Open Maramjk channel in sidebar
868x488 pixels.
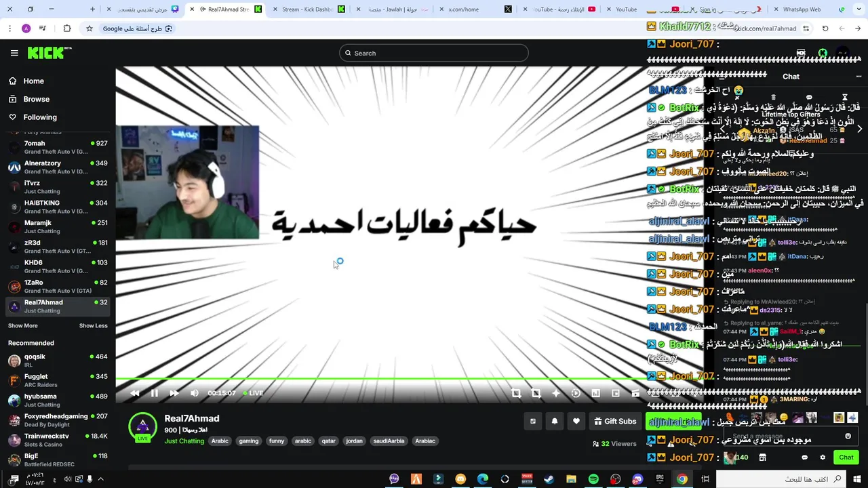click(x=58, y=226)
